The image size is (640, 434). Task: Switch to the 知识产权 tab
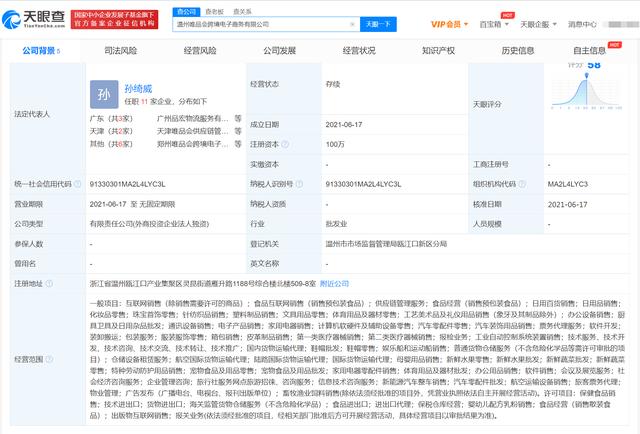click(x=438, y=51)
